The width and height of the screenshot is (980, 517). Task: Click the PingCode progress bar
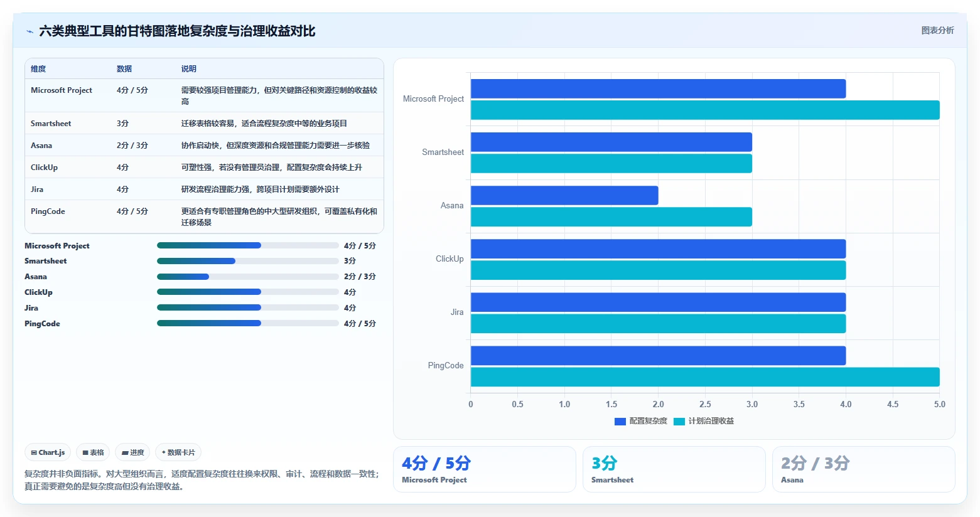pyautogui.click(x=248, y=323)
